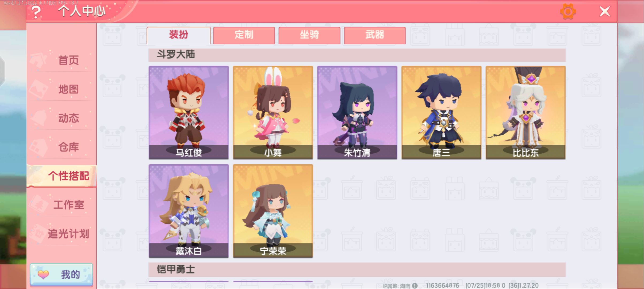Screen dimensions: 644x289
Task: Switch to the 定制 tab
Action: 244,35
